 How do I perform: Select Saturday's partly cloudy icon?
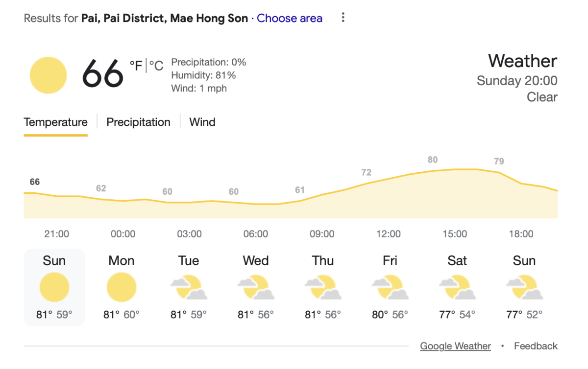tap(457, 287)
